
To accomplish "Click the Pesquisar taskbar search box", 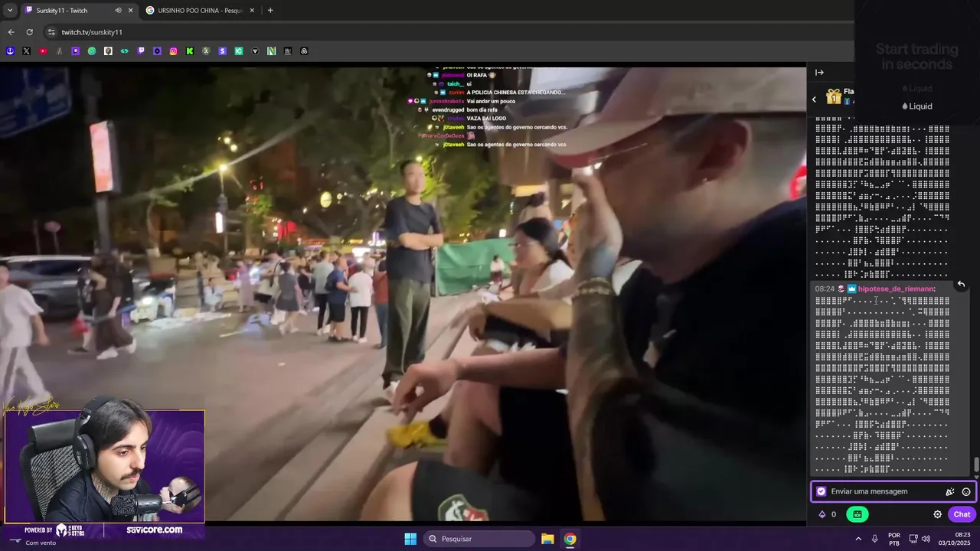I will [479, 539].
